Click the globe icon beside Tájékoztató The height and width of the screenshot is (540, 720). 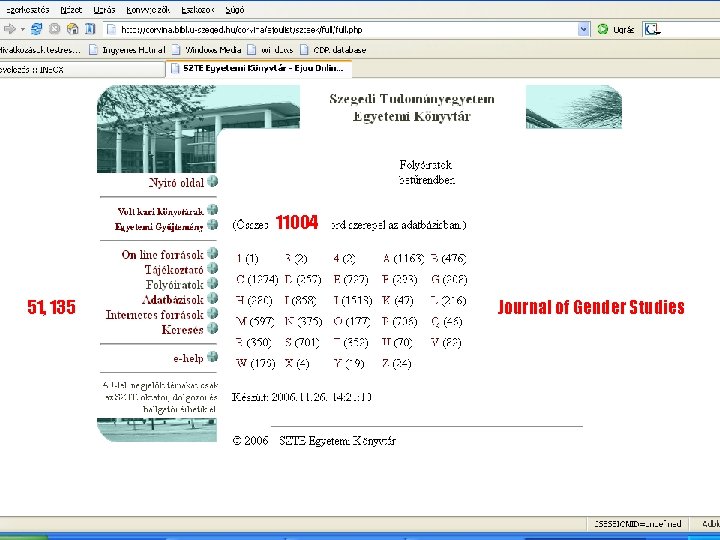(x=212, y=268)
